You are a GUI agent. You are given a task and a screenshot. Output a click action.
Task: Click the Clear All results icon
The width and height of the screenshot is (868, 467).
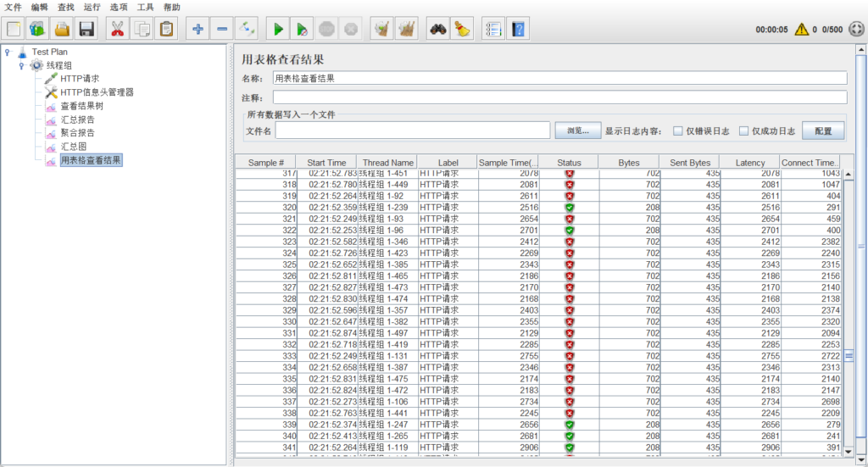406,29
